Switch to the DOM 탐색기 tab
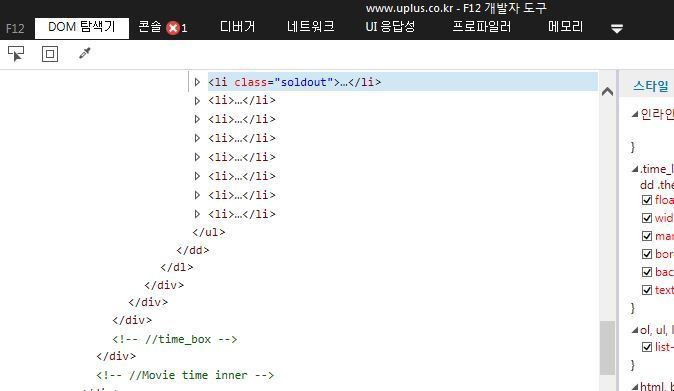This screenshot has width=674, height=391. tap(82, 27)
